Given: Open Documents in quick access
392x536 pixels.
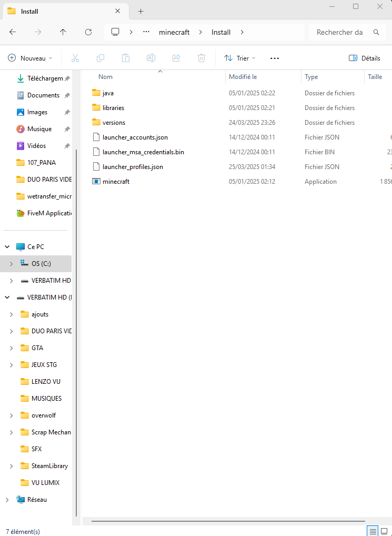Looking at the screenshot, I should [x=44, y=95].
